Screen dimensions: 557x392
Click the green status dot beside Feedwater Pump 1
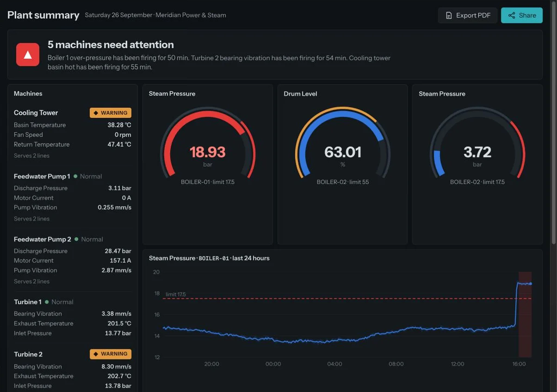(x=75, y=176)
